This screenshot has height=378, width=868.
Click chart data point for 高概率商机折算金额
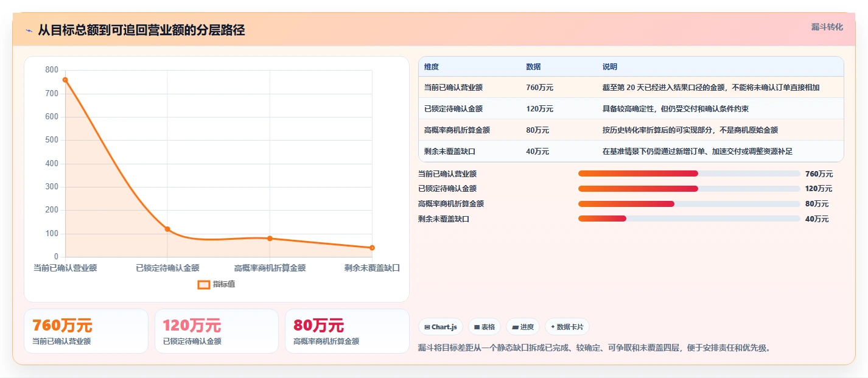point(270,239)
